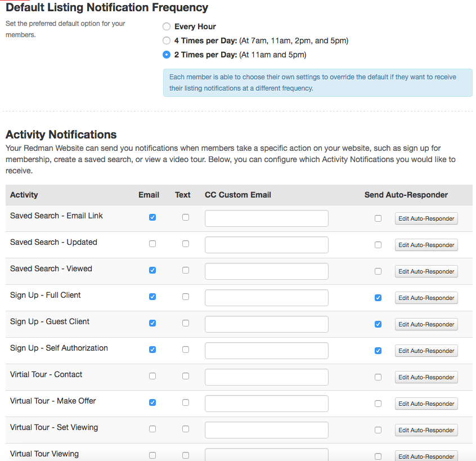Open Auto-Responder editor for Sign Up - Full Client
This screenshot has width=476, height=461.
pyautogui.click(x=426, y=298)
